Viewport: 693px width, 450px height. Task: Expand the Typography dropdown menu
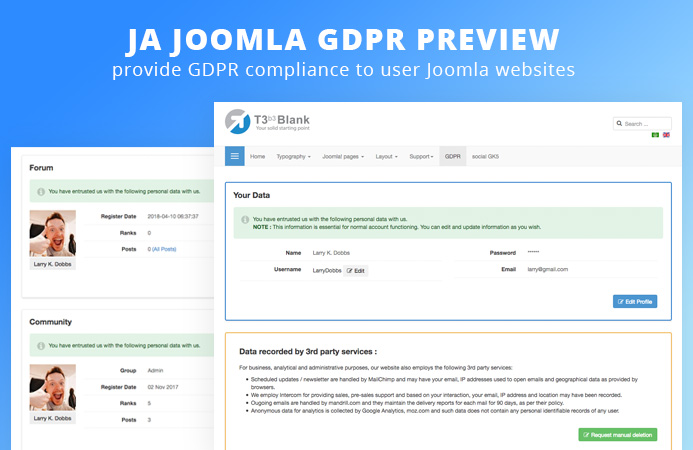tap(293, 157)
